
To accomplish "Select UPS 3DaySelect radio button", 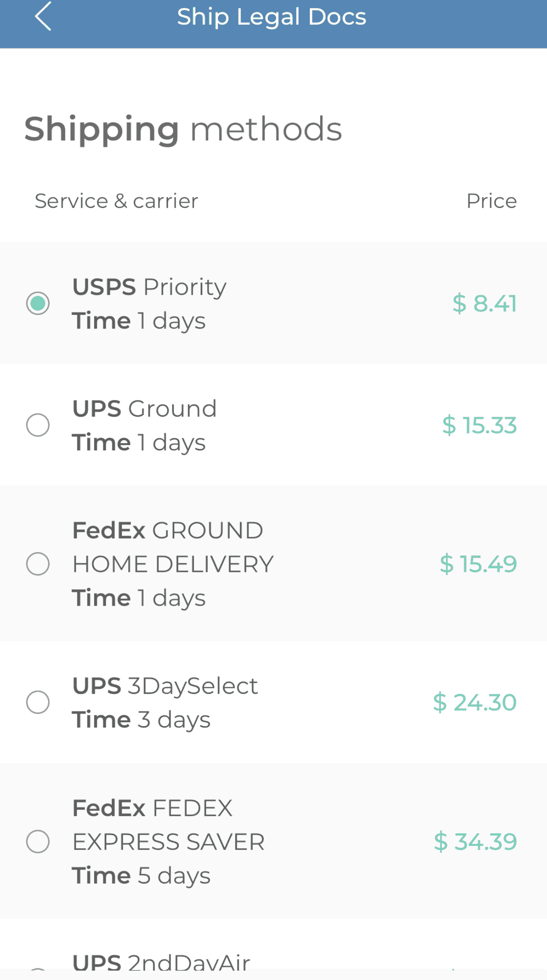I will [38, 702].
